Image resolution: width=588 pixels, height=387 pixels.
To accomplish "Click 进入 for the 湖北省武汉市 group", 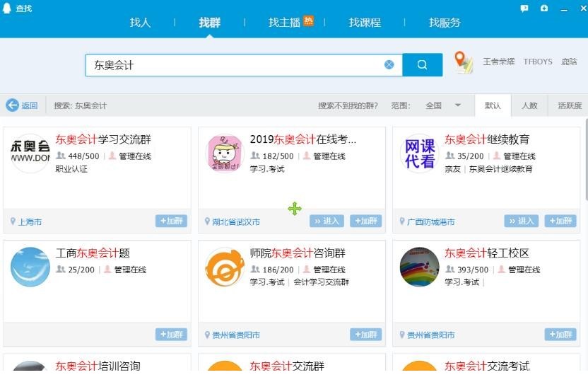I will [327, 221].
